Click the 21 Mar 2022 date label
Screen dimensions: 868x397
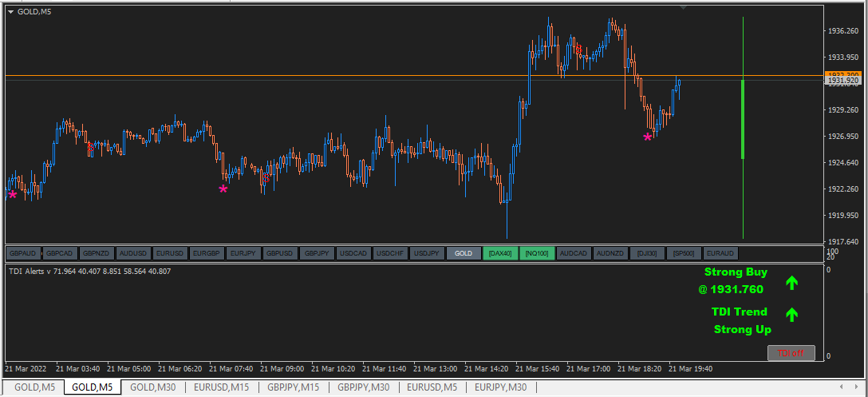pos(26,368)
